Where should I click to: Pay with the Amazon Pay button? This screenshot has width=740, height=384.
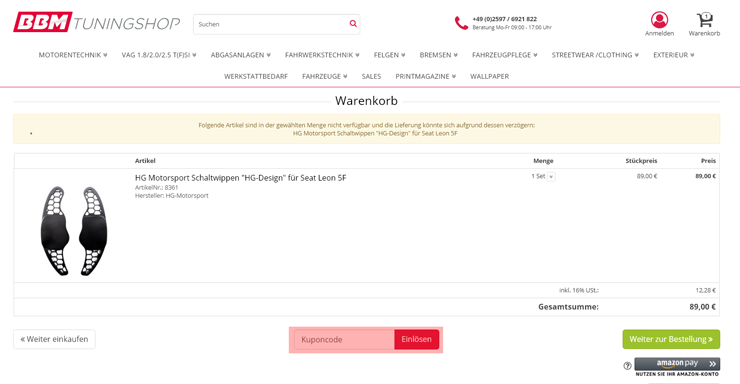677,364
